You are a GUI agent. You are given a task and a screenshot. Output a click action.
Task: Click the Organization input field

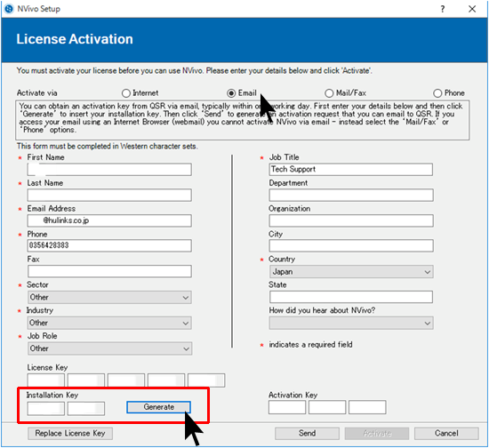click(x=351, y=220)
